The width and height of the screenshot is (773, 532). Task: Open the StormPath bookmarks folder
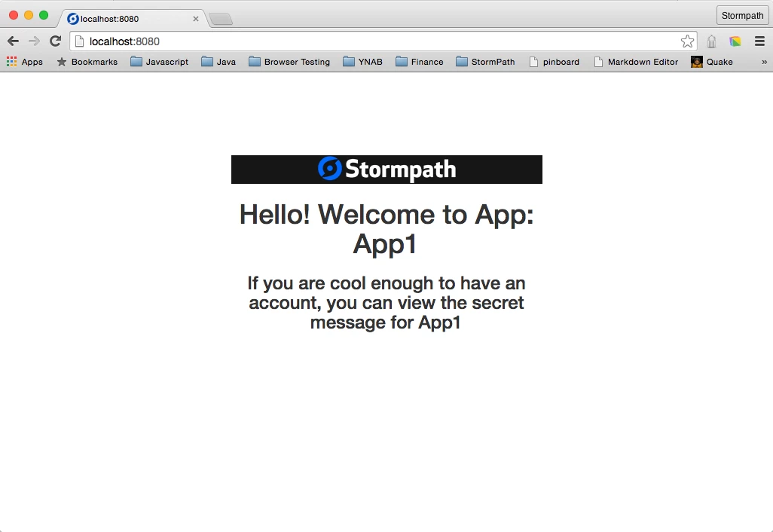[486, 62]
